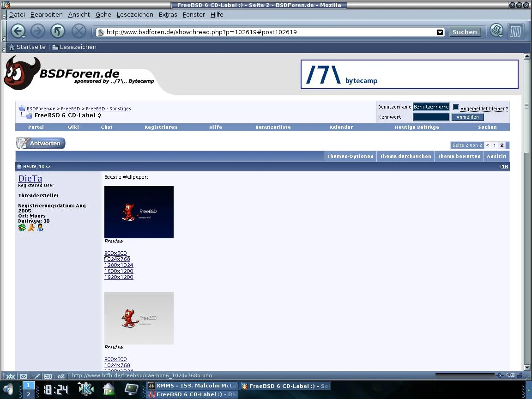The image size is (532, 399).
Task: Click the Print icon in toolbar
Action: 496,31
